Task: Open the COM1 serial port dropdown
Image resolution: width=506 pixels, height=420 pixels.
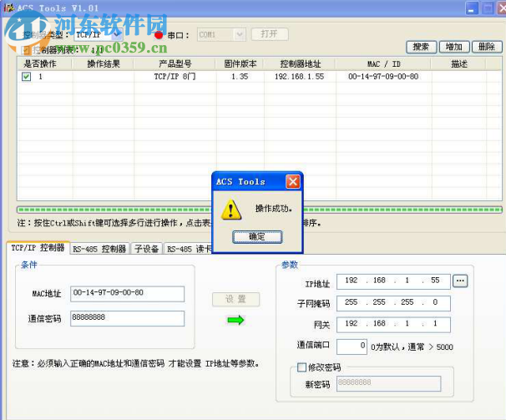Action: (240, 34)
